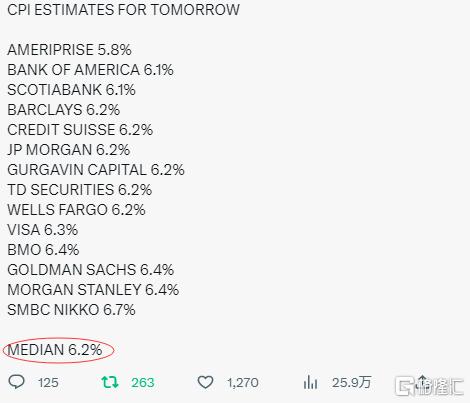
Task: Click the WELLS FARGO 6.2% line
Action: [x=76, y=210]
